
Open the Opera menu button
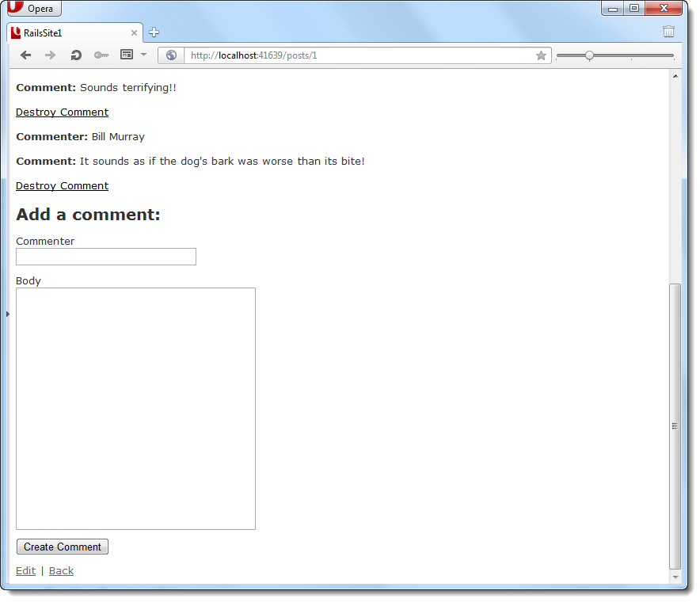(x=33, y=9)
